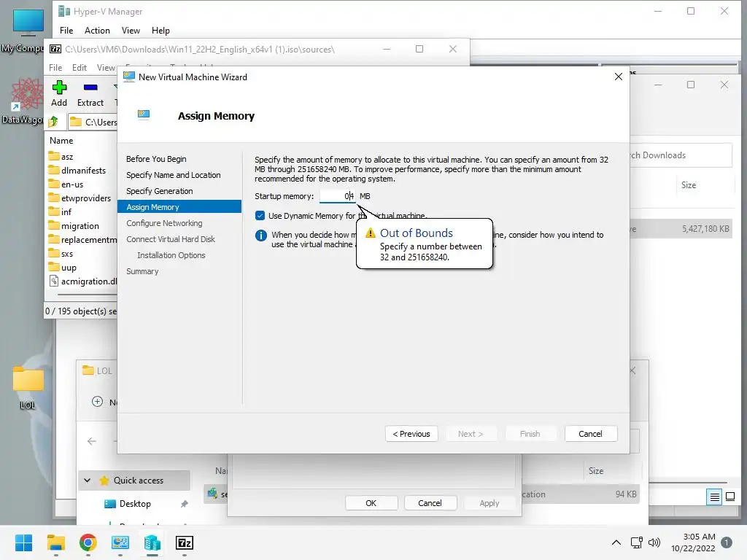Screen dimensions: 747x560
Task: Open Action menu in Hyper-V Manager
Action: coord(97,31)
